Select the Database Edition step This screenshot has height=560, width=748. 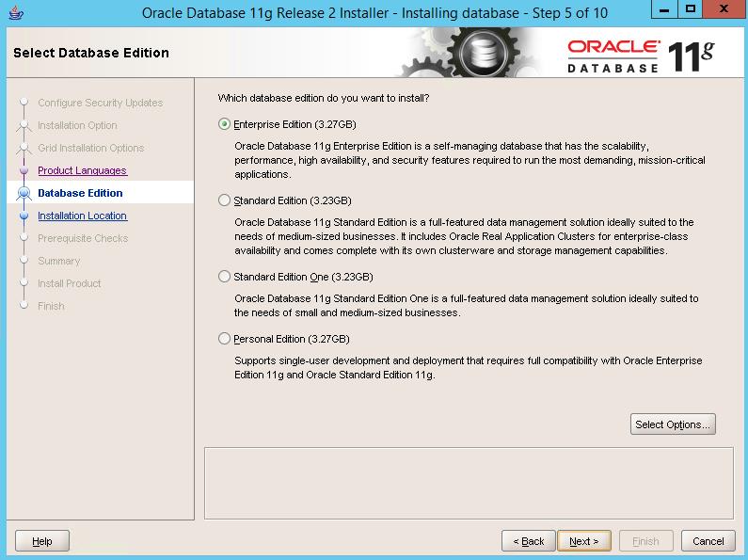click(80, 193)
